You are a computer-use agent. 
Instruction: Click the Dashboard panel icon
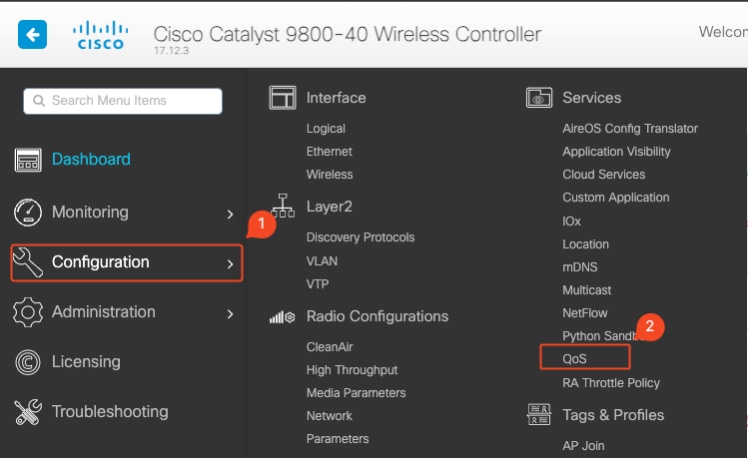28,160
